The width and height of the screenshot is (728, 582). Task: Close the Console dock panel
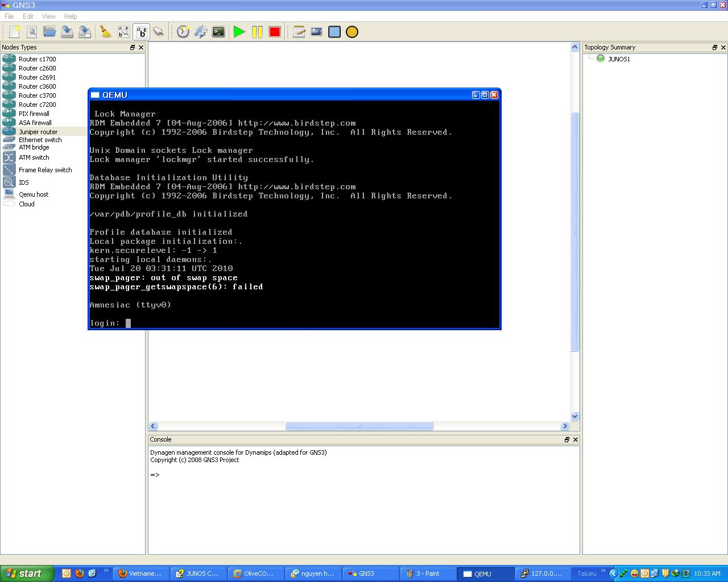pyautogui.click(x=576, y=439)
